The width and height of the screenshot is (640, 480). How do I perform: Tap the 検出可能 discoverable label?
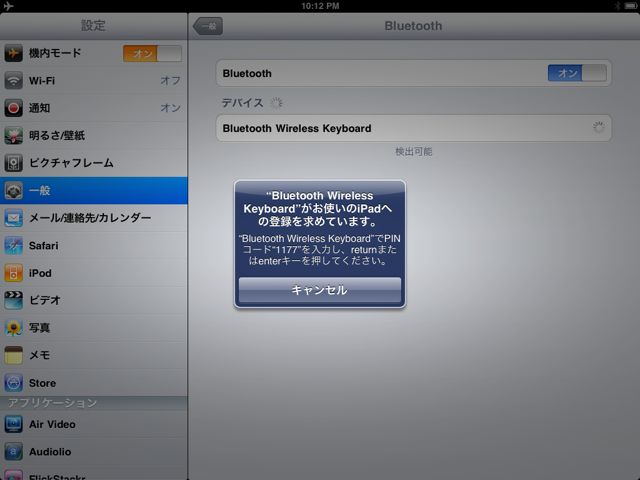pos(413,151)
